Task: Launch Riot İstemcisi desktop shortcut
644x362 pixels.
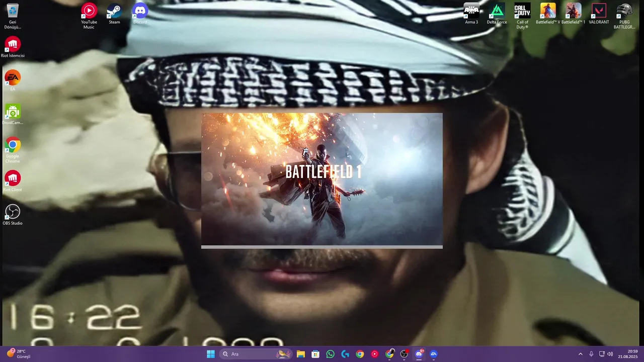Action: coord(13,47)
